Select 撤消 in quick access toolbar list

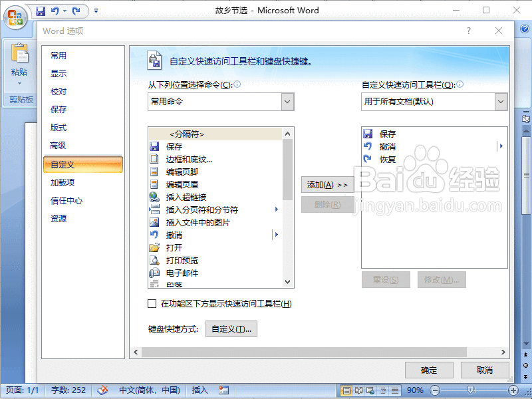[x=434, y=146]
